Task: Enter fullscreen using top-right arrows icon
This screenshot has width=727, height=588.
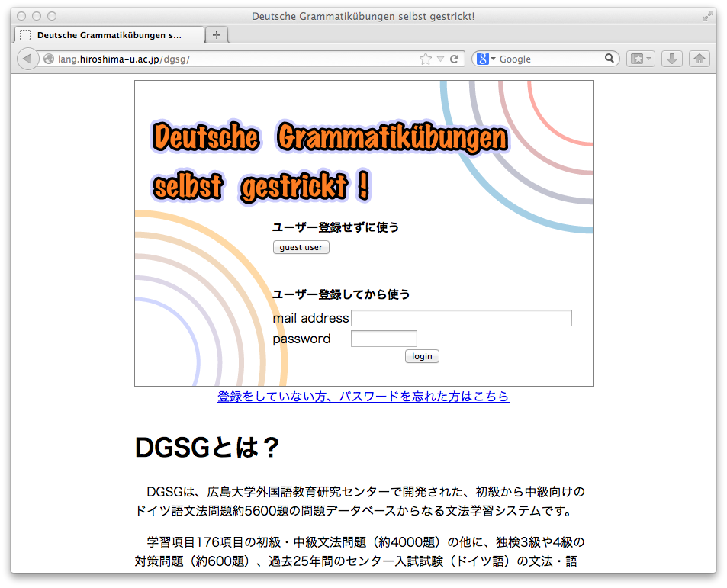Action: click(x=706, y=16)
